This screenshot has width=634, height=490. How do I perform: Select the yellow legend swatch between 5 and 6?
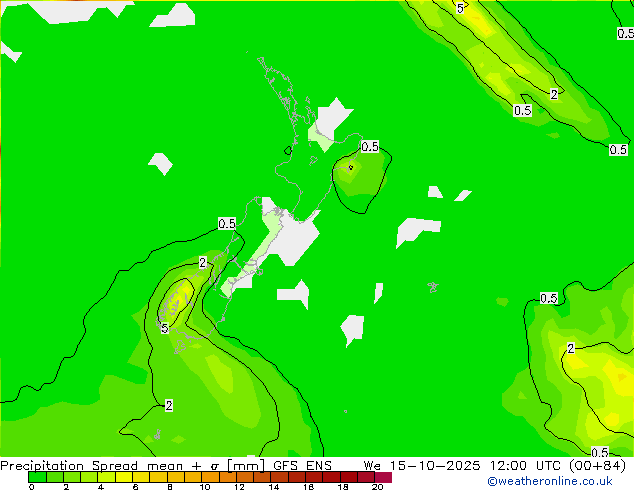pyautogui.click(x=124, y=477)
